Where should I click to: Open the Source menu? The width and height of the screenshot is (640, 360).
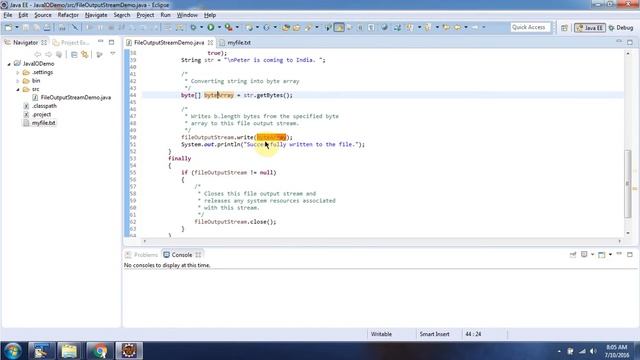[x=43, y=15]
